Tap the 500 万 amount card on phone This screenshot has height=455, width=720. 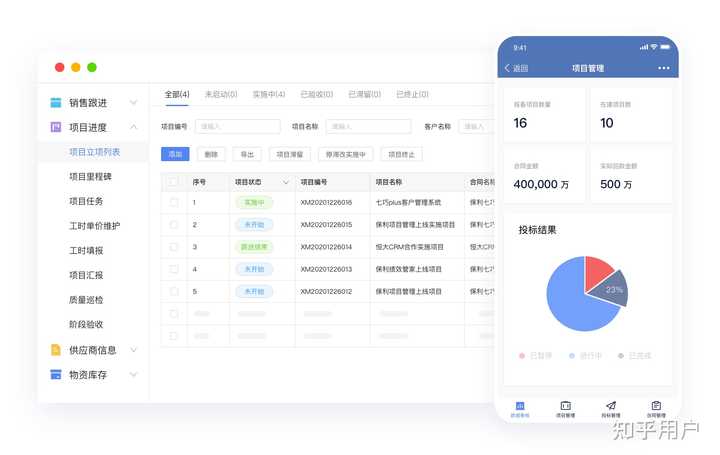[x=631, y=175]
